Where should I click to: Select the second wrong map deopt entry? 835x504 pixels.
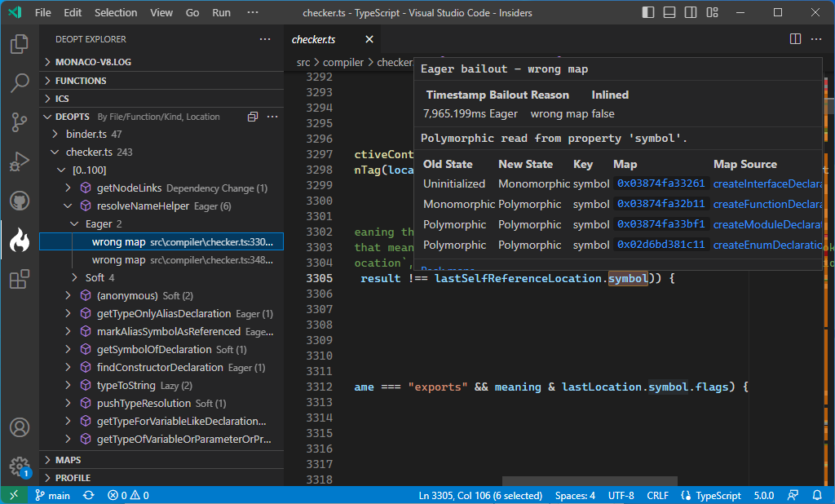point(118,260)
